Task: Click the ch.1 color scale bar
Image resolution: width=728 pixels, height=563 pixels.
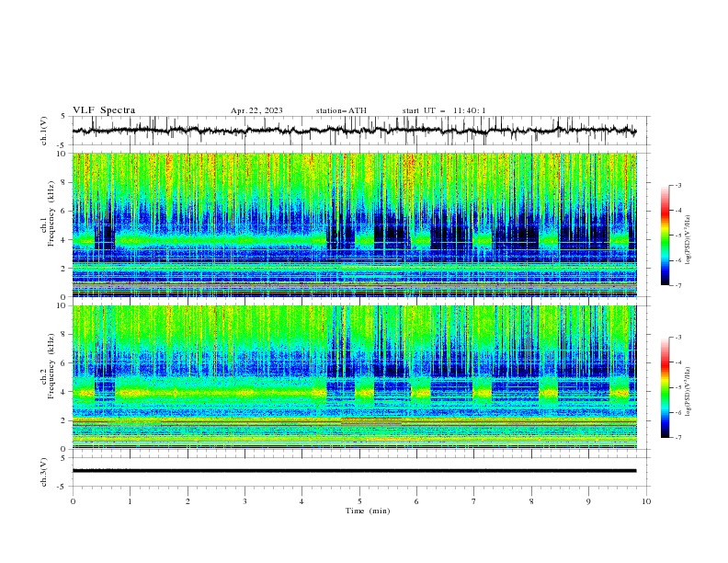Action: click(x=665, y=235)
